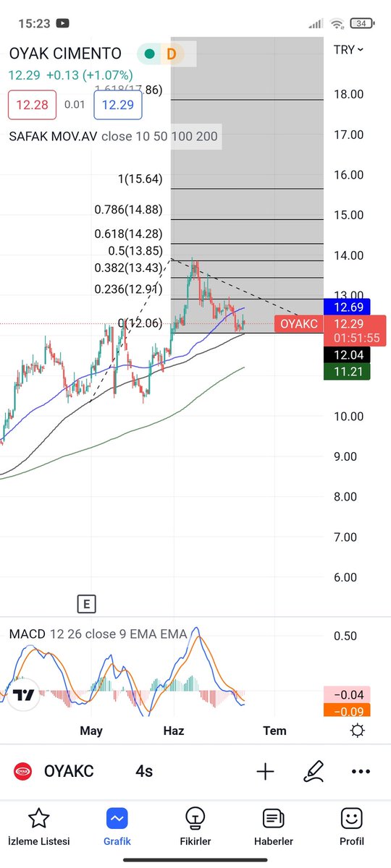This screenshot has height=868, width=391.
Task: Tap the OYAKC symbol logo
Action: [x=23, y=771]
